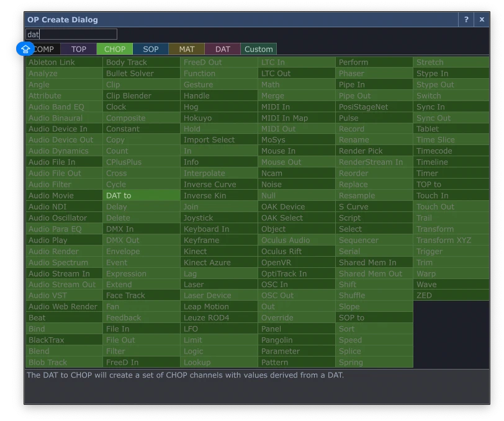Open the SOP operator tab
This screenshot has height=421, width=504.
[150, 49]
